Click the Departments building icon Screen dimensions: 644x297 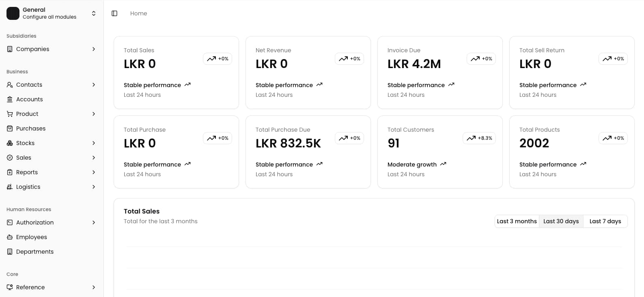10,252
